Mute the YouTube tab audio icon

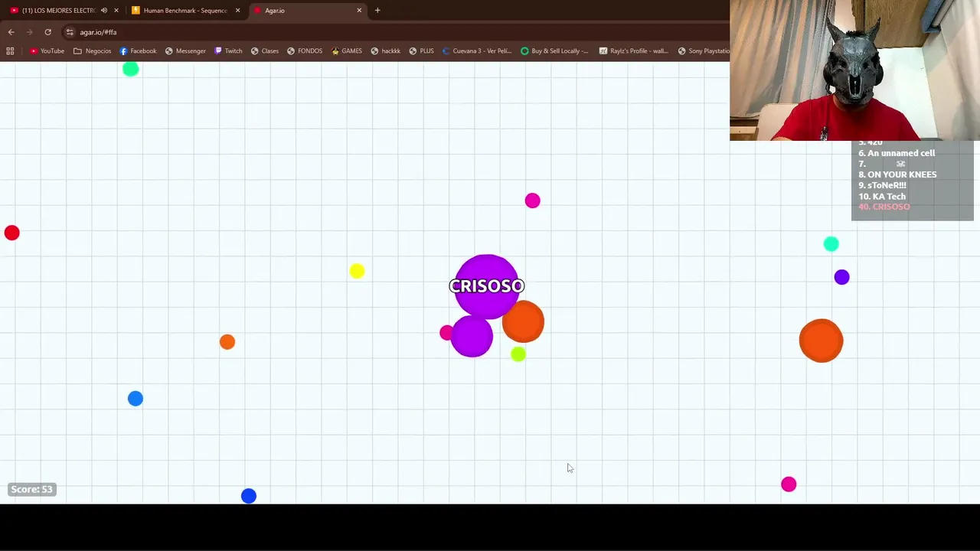(x=104, y=11)
